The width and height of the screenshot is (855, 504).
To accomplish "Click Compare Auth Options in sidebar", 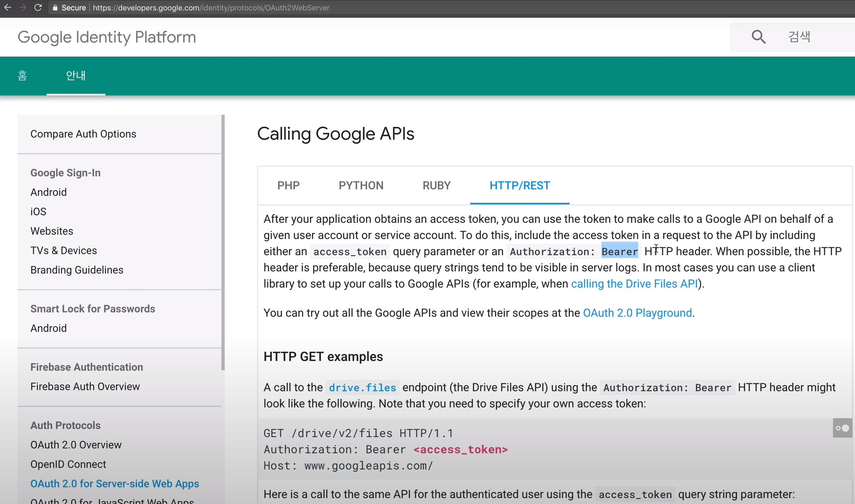I will tap(83, 134).
